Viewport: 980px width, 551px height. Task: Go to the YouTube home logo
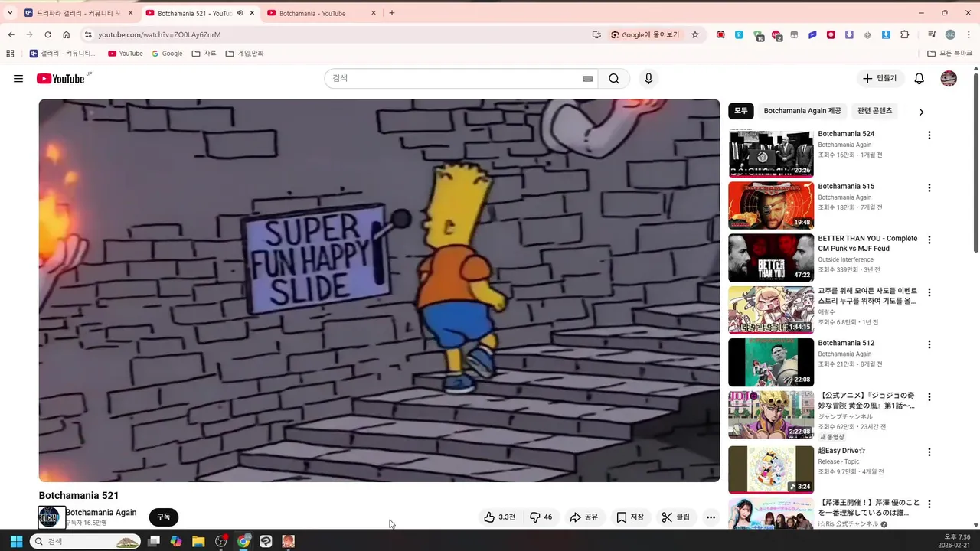coord(60,79)
